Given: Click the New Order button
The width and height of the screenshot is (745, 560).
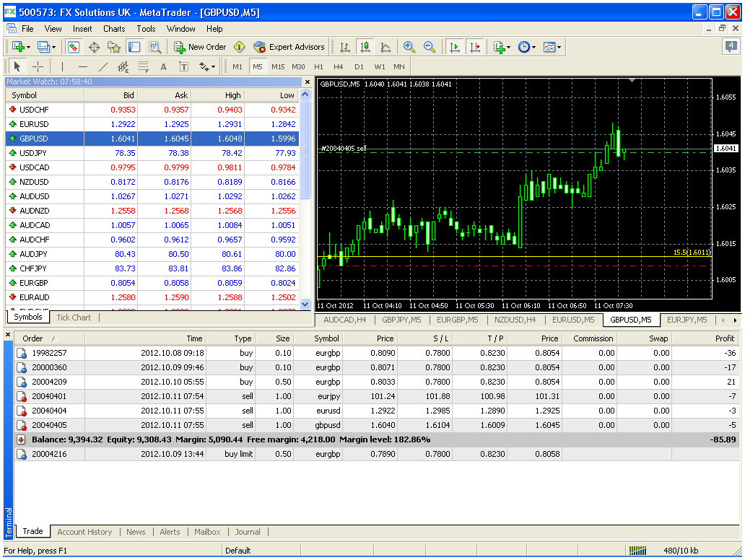Looking at the screenshot, I should [200, 47].
